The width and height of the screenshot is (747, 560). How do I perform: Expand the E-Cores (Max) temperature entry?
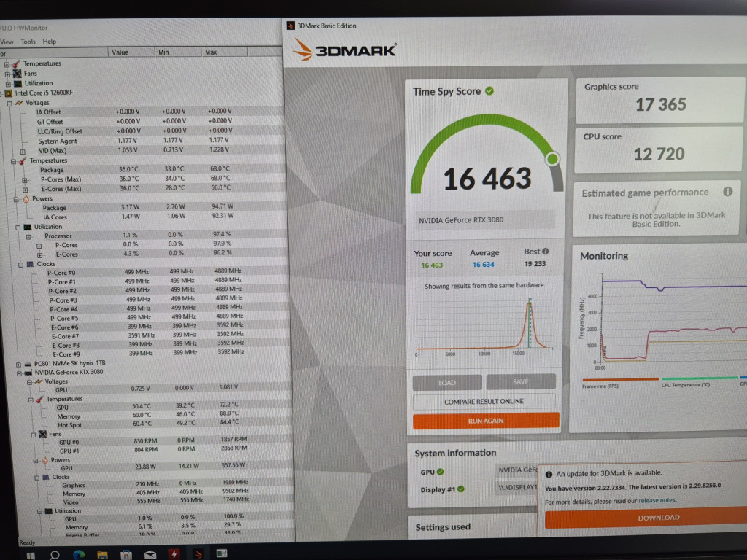click(25, 190)
